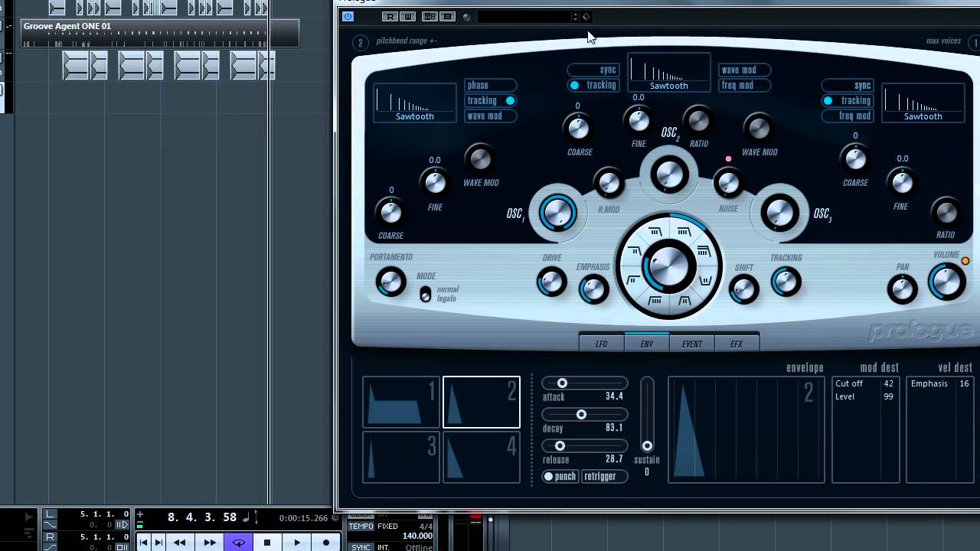The height and width of the screenshot is (551, 980).
Task: Click the transport Fast Forward button
Action: pyautogui.click(x=209, y=543)
